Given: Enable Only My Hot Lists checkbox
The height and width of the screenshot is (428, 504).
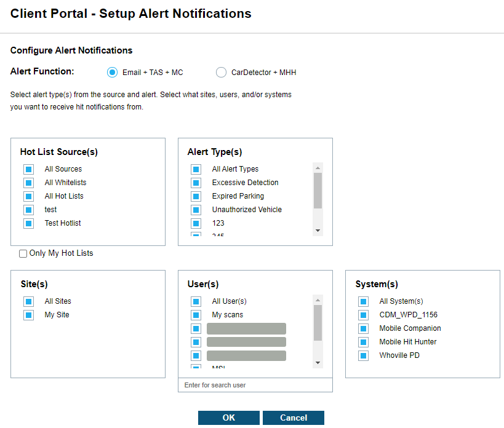Looking at the screenshot, I should [23, 253].
